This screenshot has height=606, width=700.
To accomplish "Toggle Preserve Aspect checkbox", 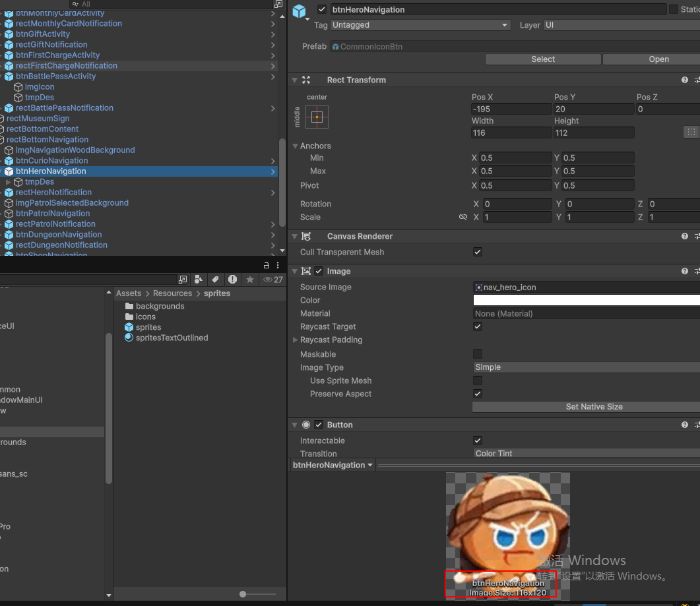I will click(477, 394).
